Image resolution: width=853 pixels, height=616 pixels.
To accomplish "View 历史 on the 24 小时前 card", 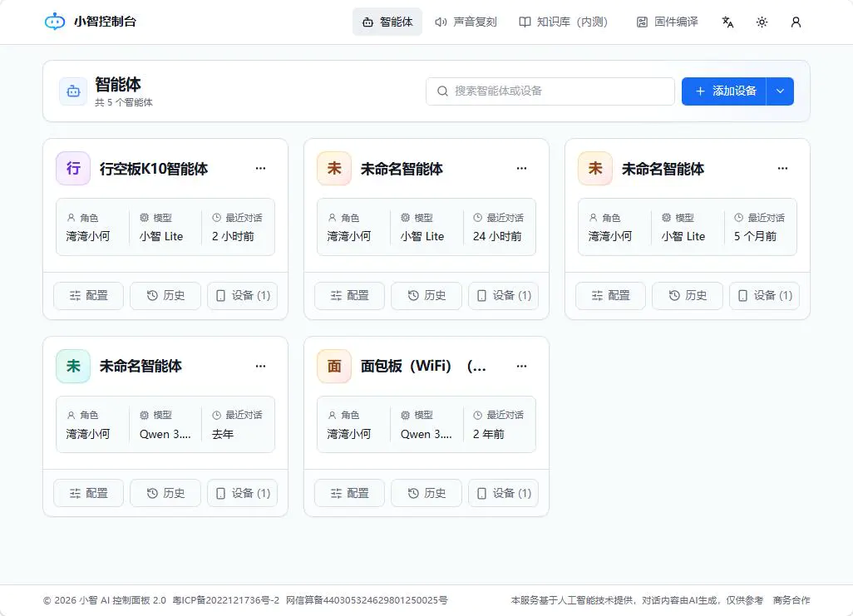I will click(x=426, y=295).
